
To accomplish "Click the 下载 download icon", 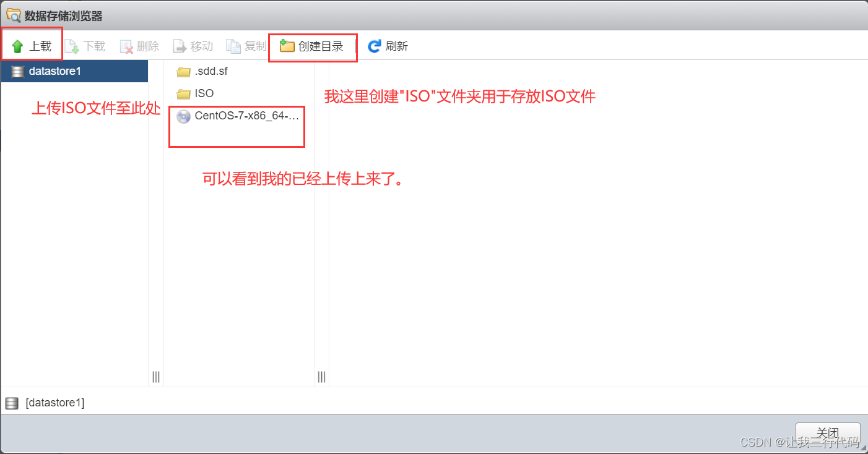I will pyautogui.click(x=72, y=46).
